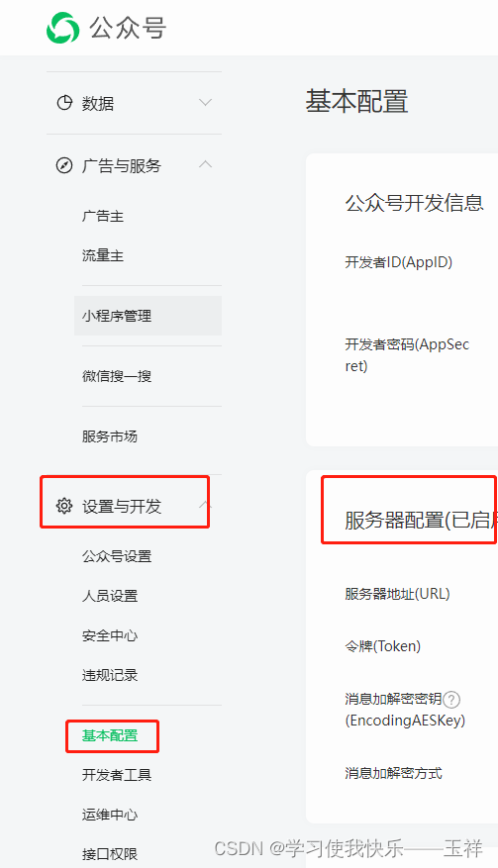Open 广告主 in the sidebar
The height and width of the screenshot is (868, 498).
[x=103, y=216]
